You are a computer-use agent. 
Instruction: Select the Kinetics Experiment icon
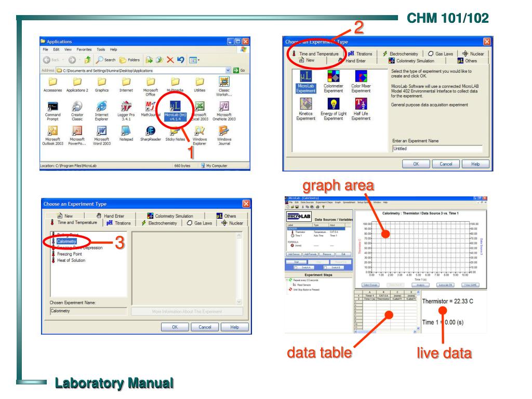click(305, 109)
